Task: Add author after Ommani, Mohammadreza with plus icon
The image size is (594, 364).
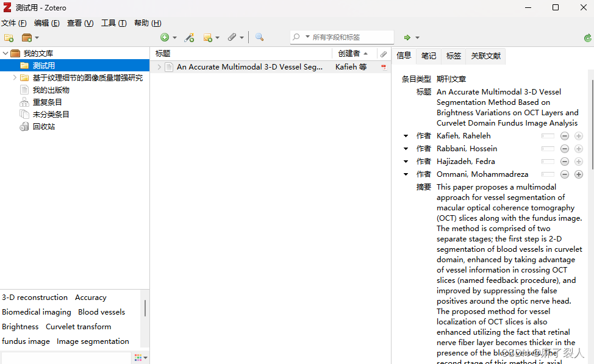Action: 579,174
